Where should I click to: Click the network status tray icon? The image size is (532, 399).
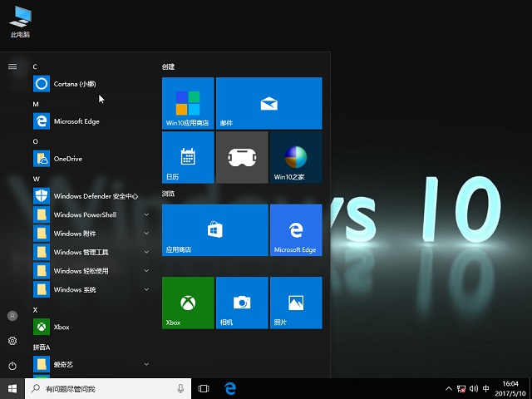tap(461, 388)
